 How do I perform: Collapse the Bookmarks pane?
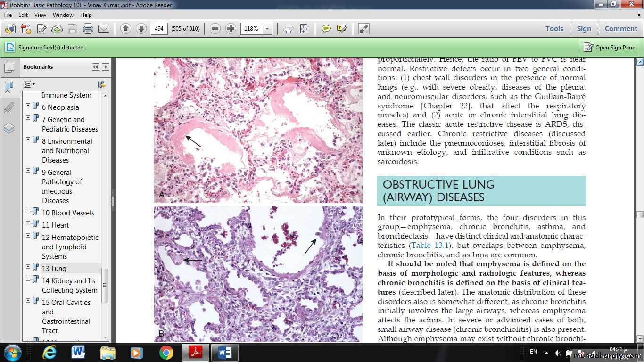point(96,67)
